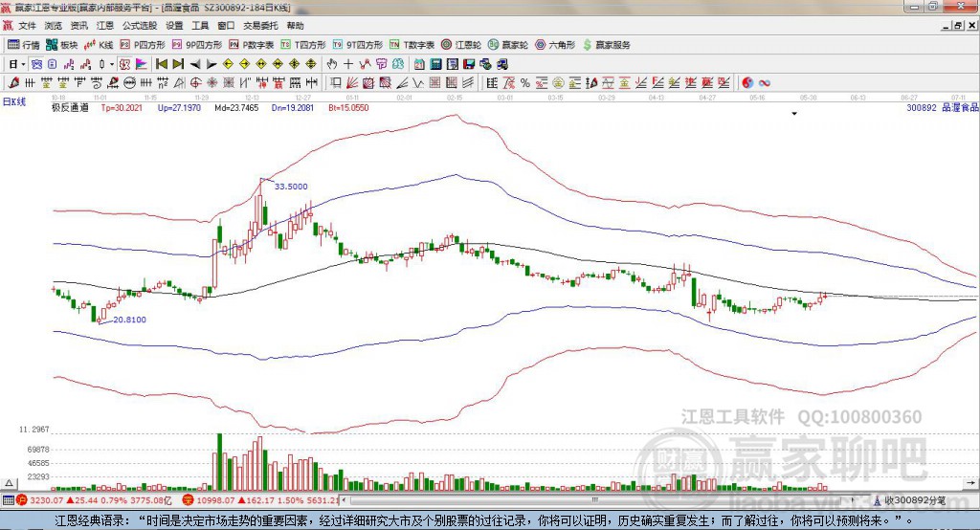Open the calendar date icon

click(419, 64)
